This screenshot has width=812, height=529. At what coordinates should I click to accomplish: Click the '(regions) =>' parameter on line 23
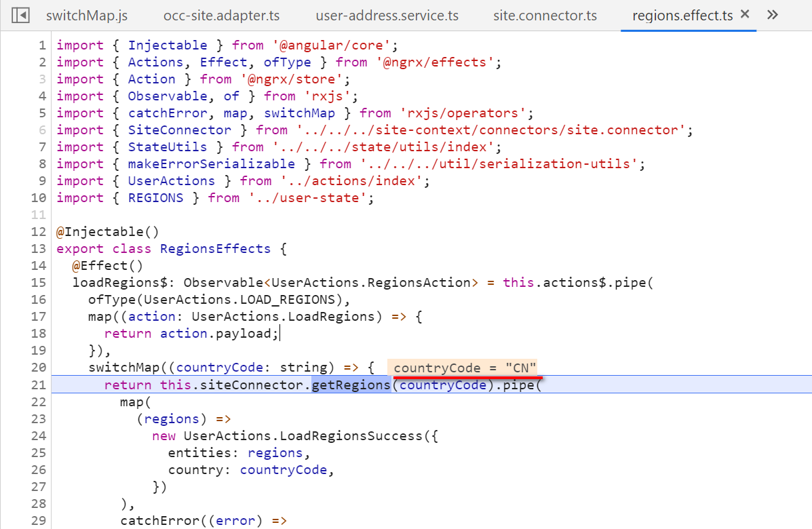point(184,418)
